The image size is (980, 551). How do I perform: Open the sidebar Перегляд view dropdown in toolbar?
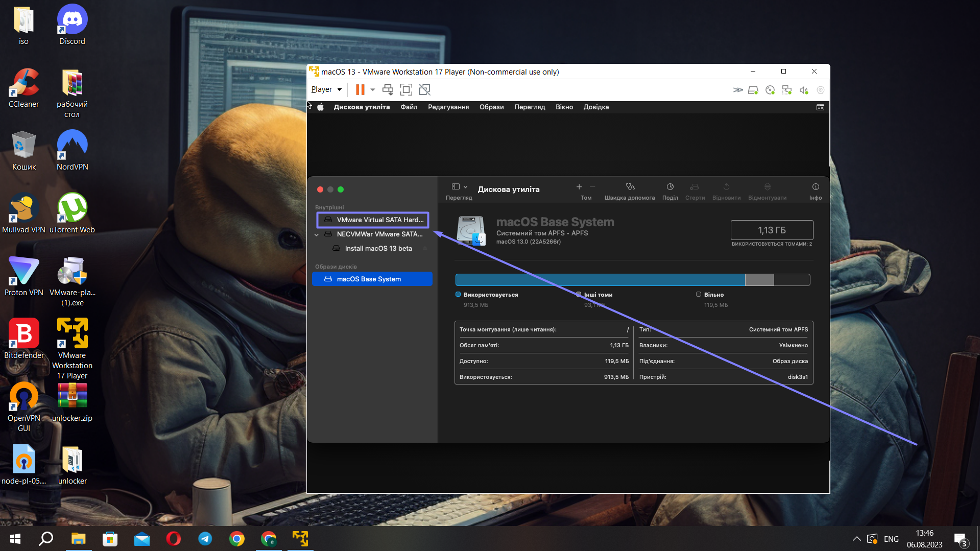[x=459, y=187]
